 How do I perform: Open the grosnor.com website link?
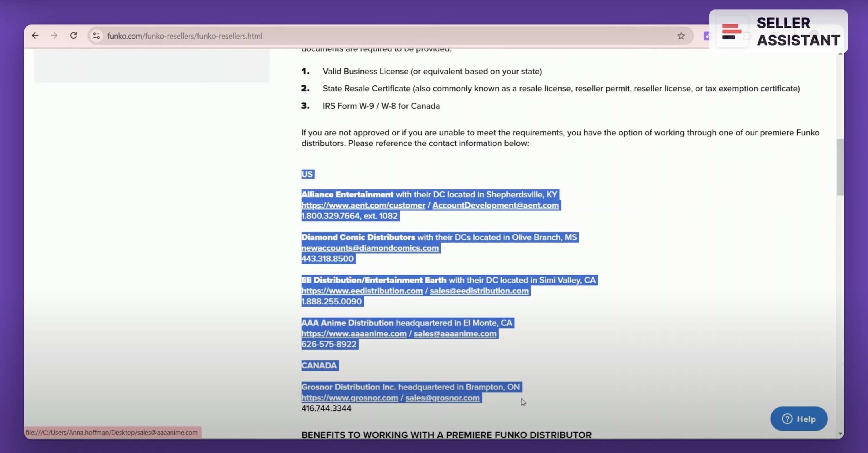[x=349, y=398]
